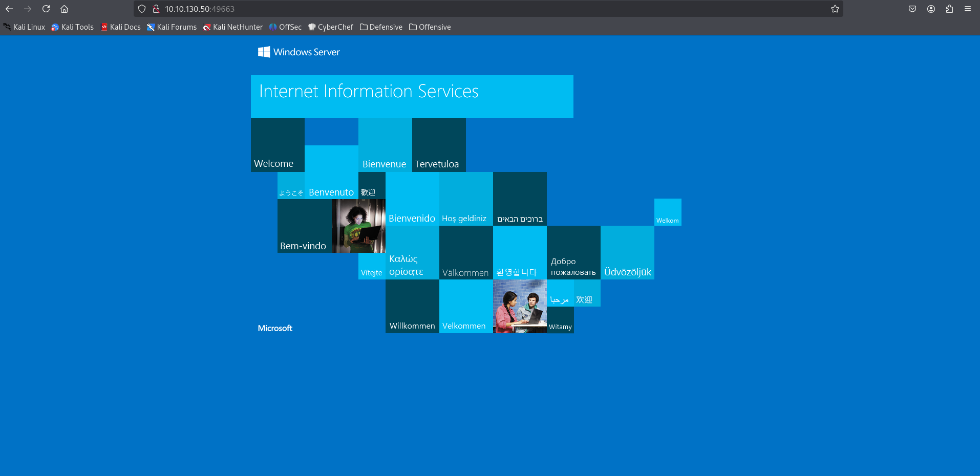Open the hamburger application menu
The width and height of the screenshot is (980, 476).
(968, 9)
